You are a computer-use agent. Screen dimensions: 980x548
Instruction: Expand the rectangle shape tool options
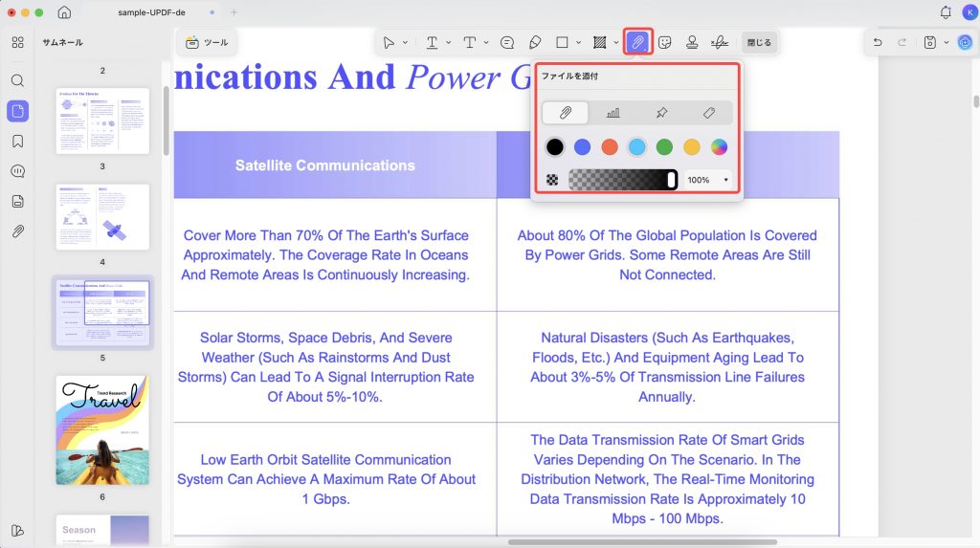tap(579, 42)
